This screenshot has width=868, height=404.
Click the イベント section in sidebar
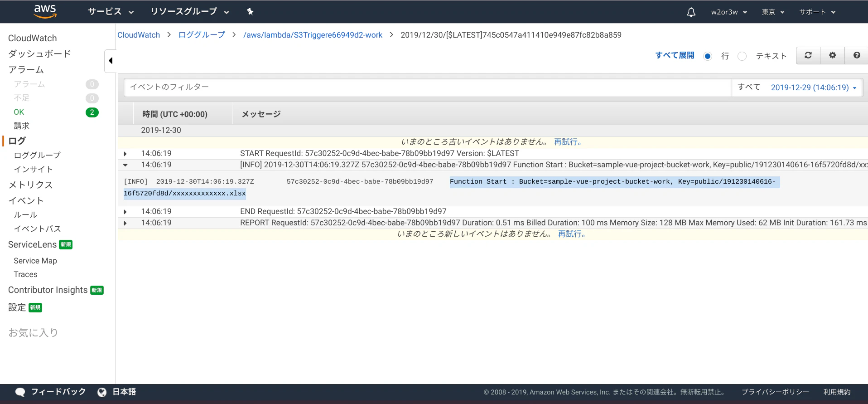coord(26,201)
